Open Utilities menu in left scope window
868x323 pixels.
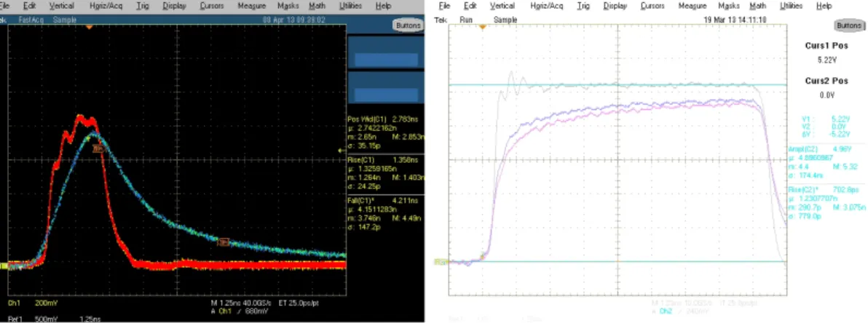pos(350,6)
